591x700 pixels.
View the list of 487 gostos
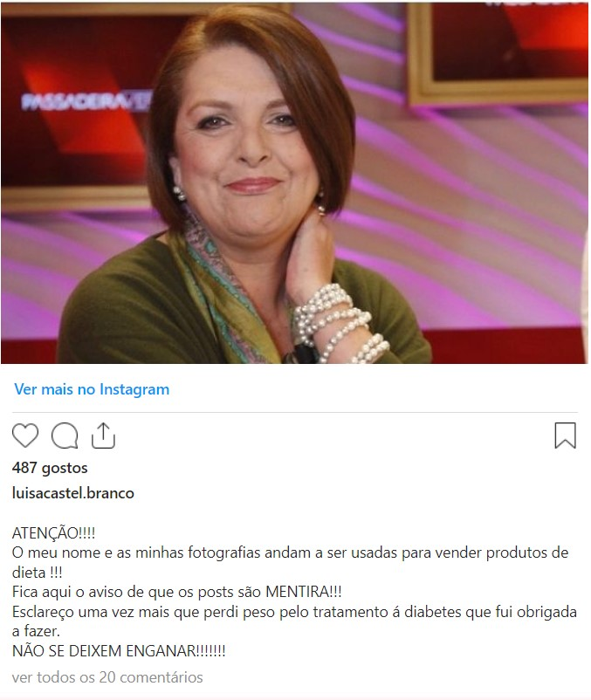click(x=50, y=468)
